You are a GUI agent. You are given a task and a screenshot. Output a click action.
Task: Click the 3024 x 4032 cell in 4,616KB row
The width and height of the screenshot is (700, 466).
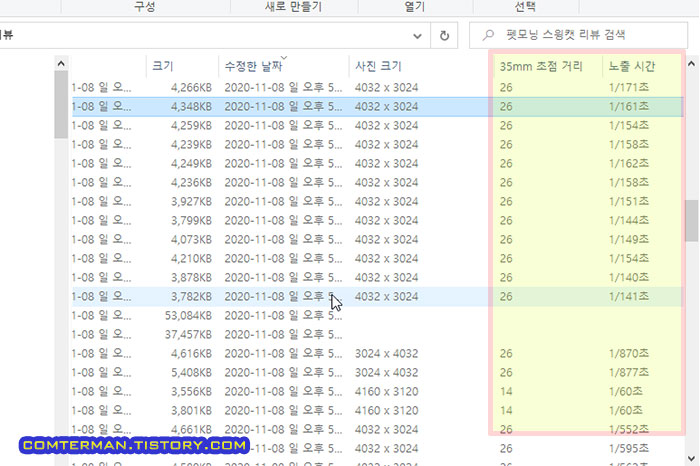coord(387,354)
